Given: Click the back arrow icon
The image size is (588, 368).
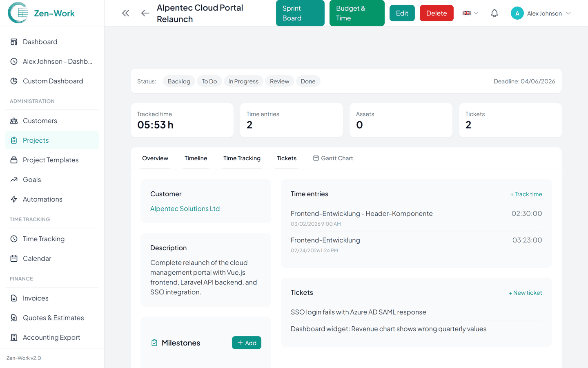Looking at the screenshot, I should [x=145, y=13].
